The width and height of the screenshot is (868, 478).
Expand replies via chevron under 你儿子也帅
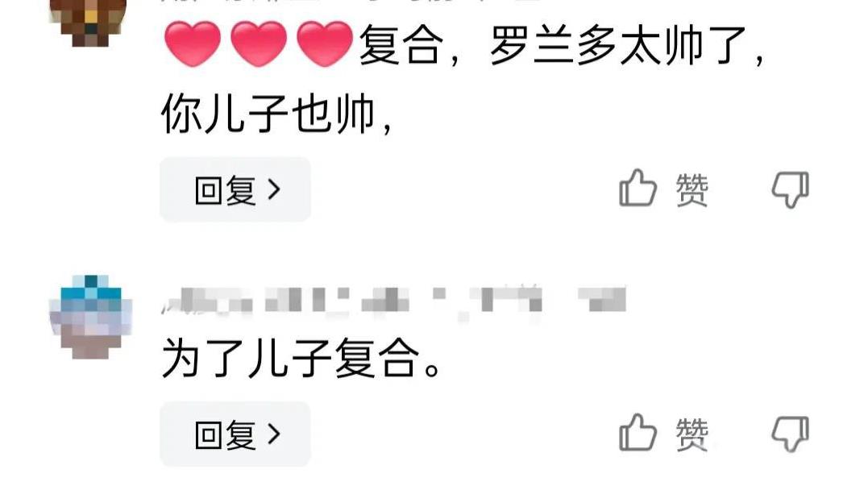[x=274, y=190]
